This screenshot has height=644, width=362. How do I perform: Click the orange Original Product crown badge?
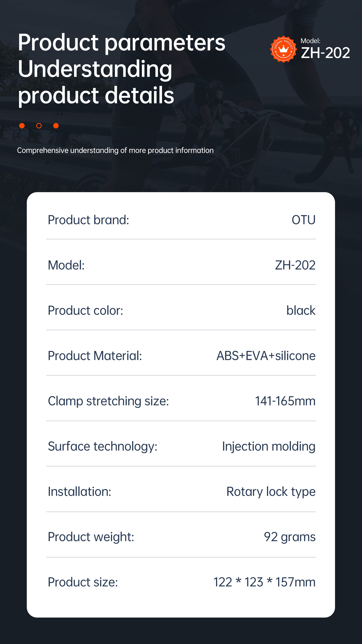283,49
